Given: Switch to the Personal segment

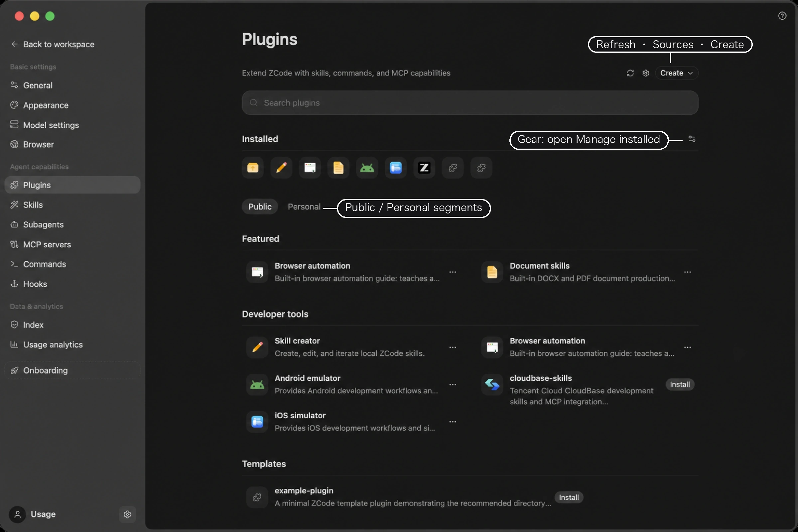Looking at the screenshot, I should (x=304, y=206).
